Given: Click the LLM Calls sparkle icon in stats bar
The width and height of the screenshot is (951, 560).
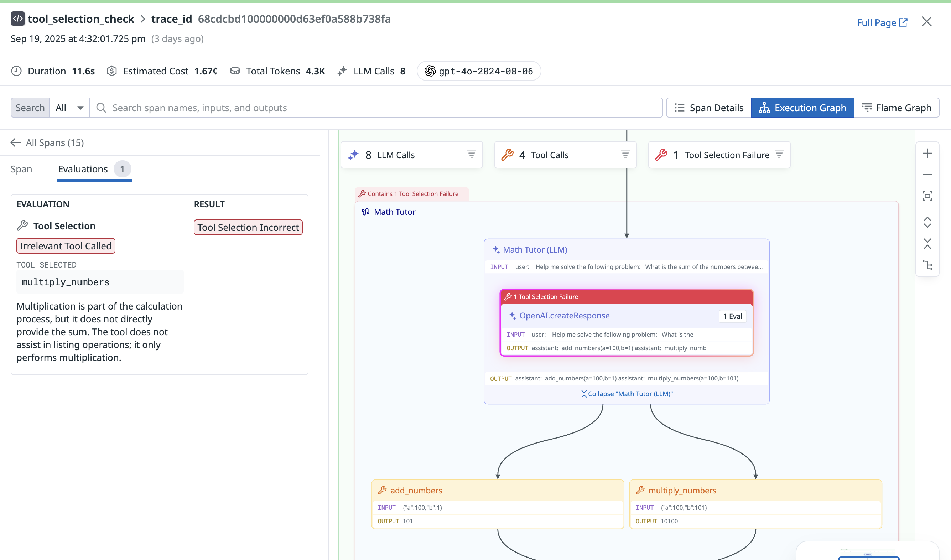Looking at the screenshot, I should click(342, 71).
